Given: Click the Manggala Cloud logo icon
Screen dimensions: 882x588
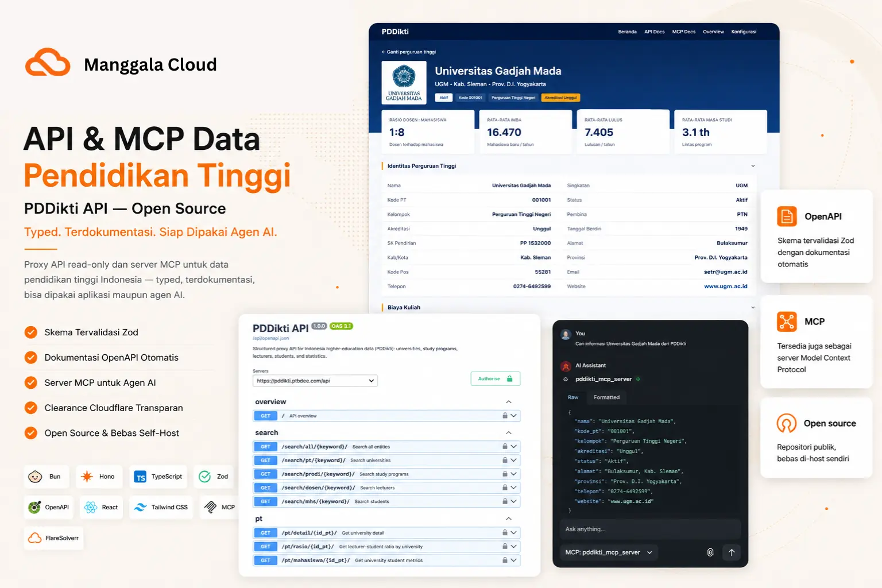Looking at the screenshot, I should click(x=48, y=63).
